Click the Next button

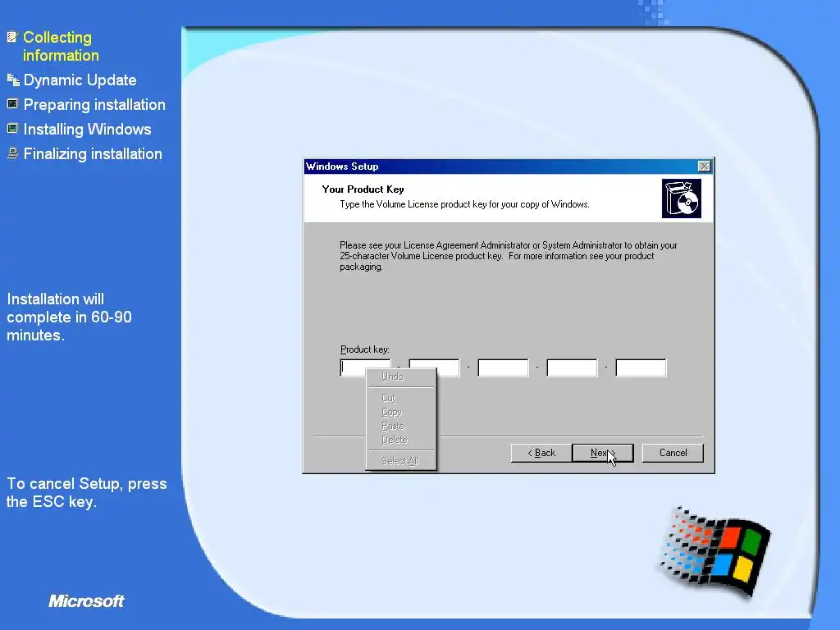point(603,453)
